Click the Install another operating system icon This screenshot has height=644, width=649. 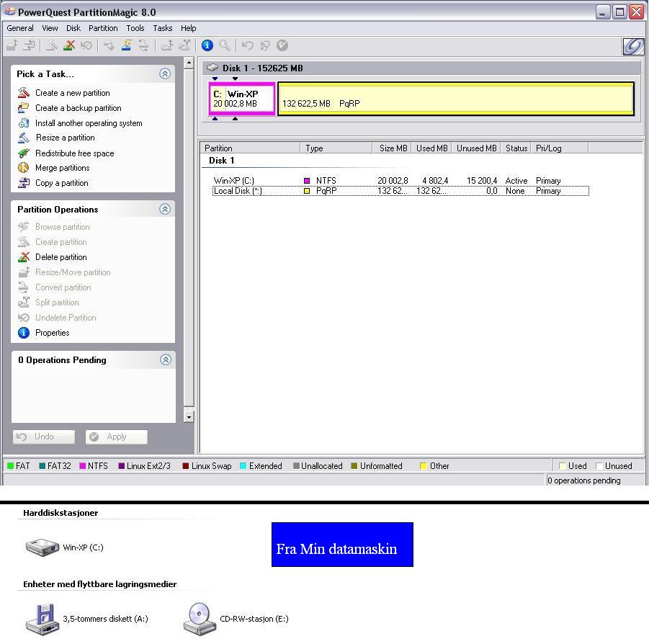click(x=24, y=122)
